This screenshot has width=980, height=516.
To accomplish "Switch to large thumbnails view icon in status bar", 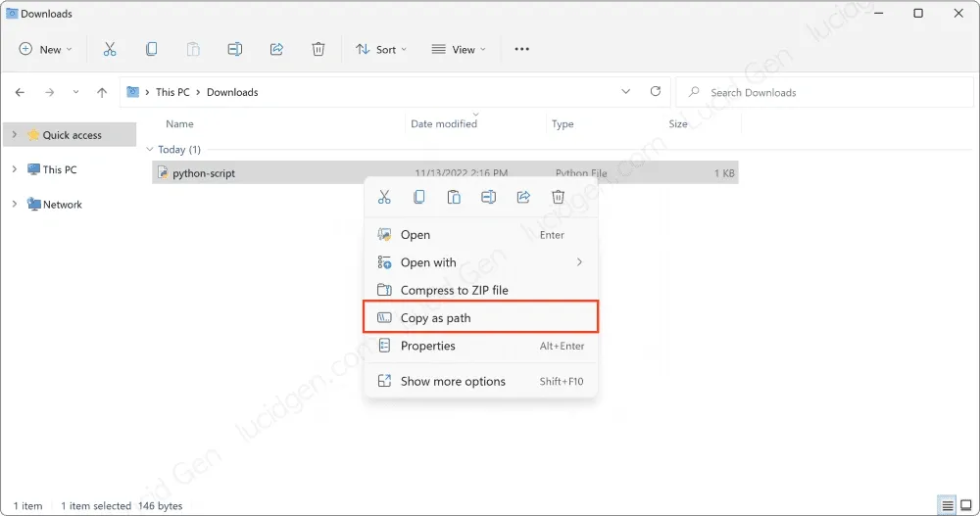I will 966,505.
